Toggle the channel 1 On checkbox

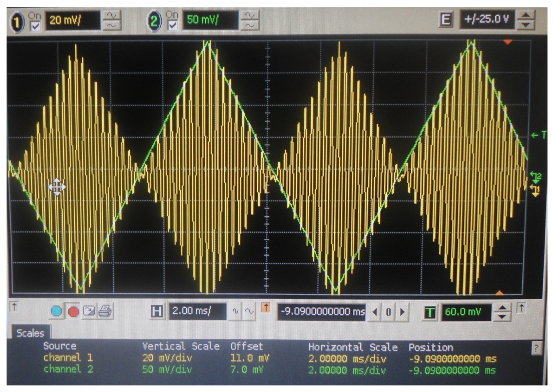[x=35, y=26]
